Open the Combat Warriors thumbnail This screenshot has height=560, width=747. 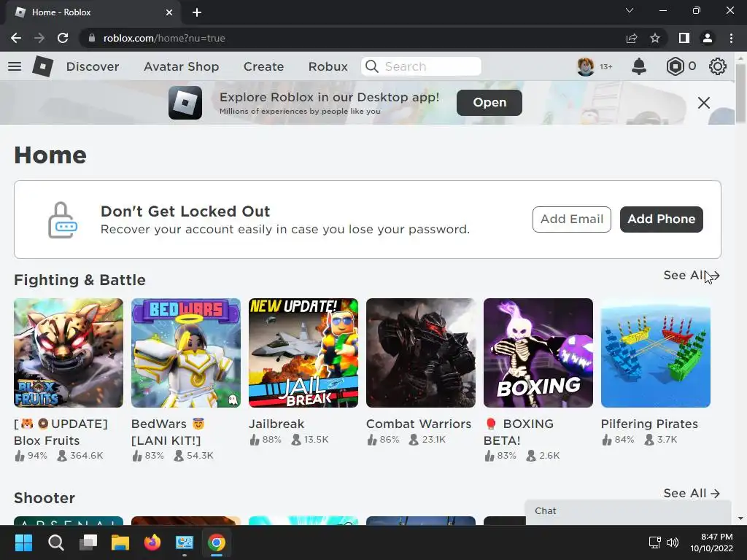click(x=421, y=353)
